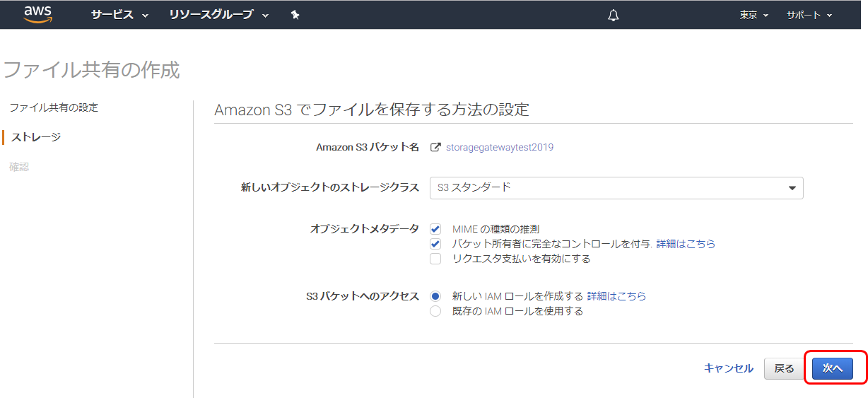This screenshot has width=868, height=398.
Task: Click the 戻る button
Action: click(784, 368)
